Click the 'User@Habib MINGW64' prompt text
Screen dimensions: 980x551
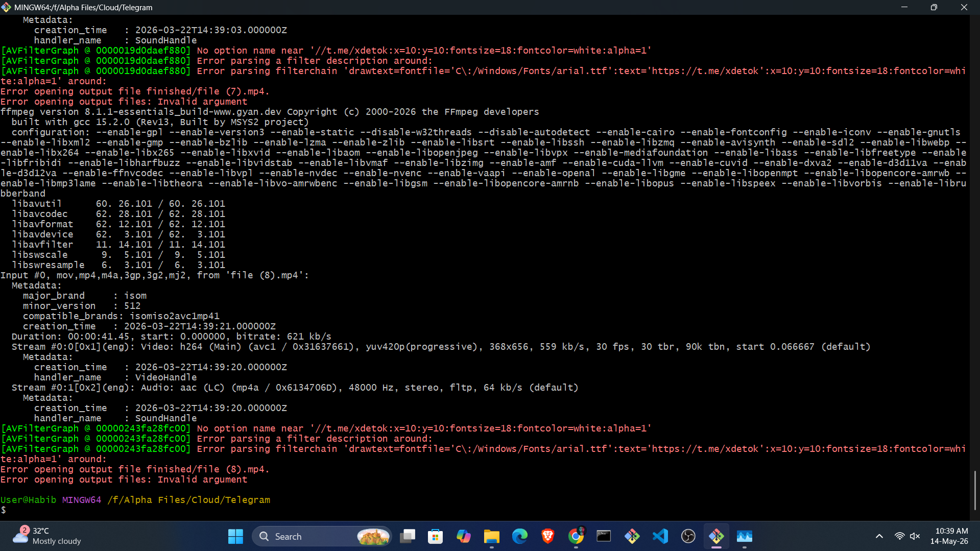click(51, 500)
